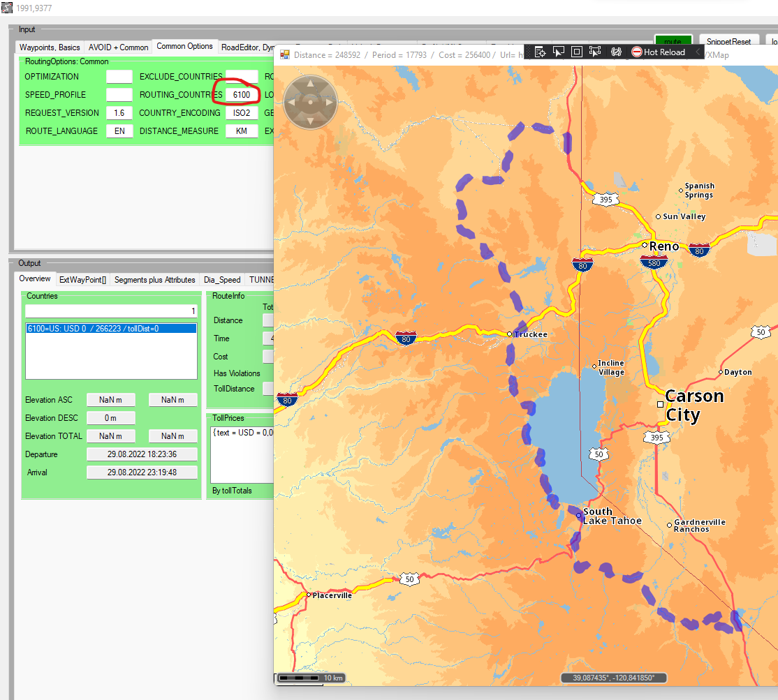Image resolution: width=778 pixels, height=700 pixels.
Task: Click the ROUTING_COUNTRIES field showing 6100
Action: pos(242,94)
